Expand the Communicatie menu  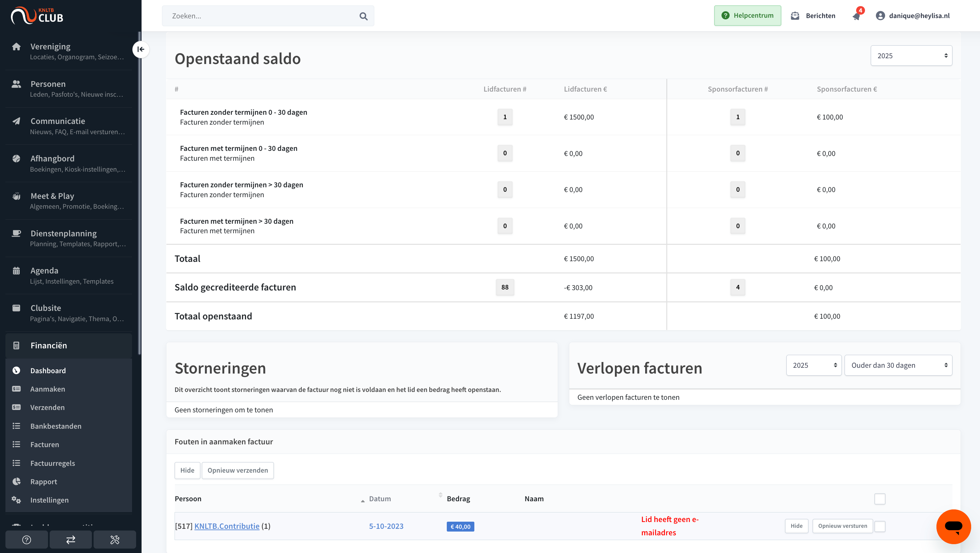pyautogui.click(x=68, y=126)
